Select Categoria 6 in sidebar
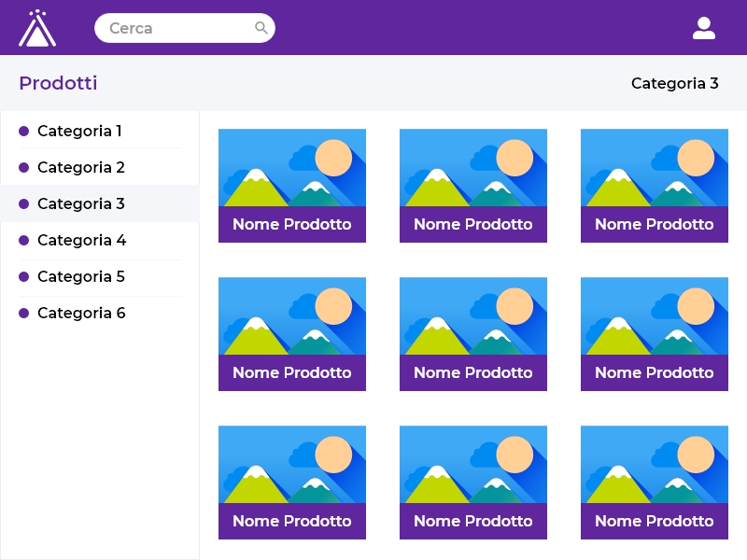This screenshot has width=747, height=560. [100, 313]
